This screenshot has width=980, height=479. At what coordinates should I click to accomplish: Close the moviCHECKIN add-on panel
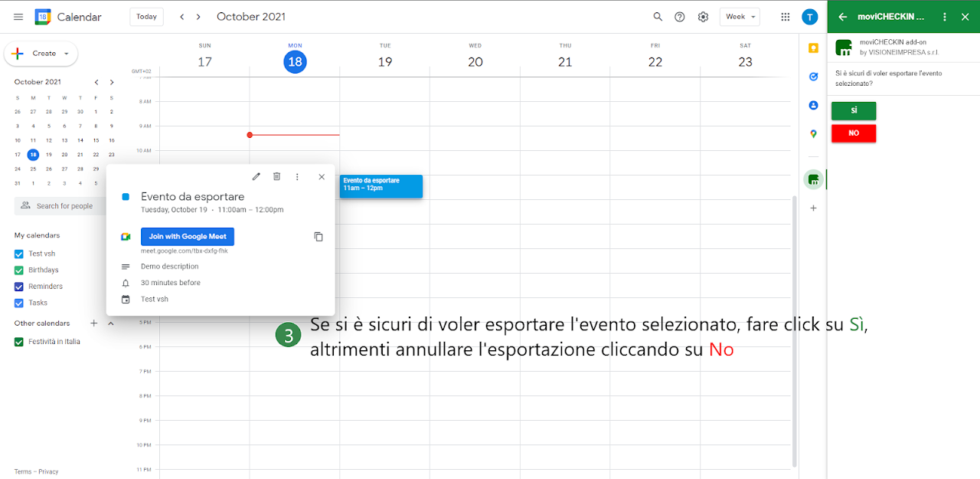click(x=965, y=17)
